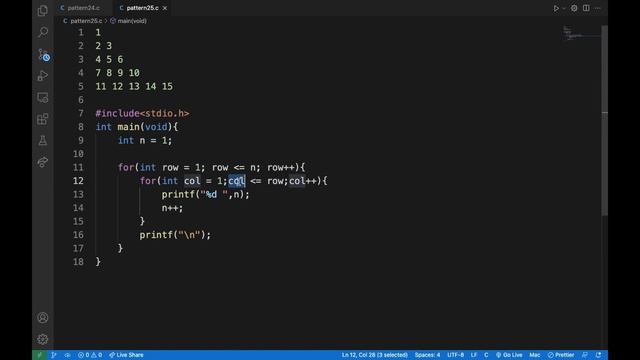Open the Manage gear in activity bar

(x=42, y=339)
